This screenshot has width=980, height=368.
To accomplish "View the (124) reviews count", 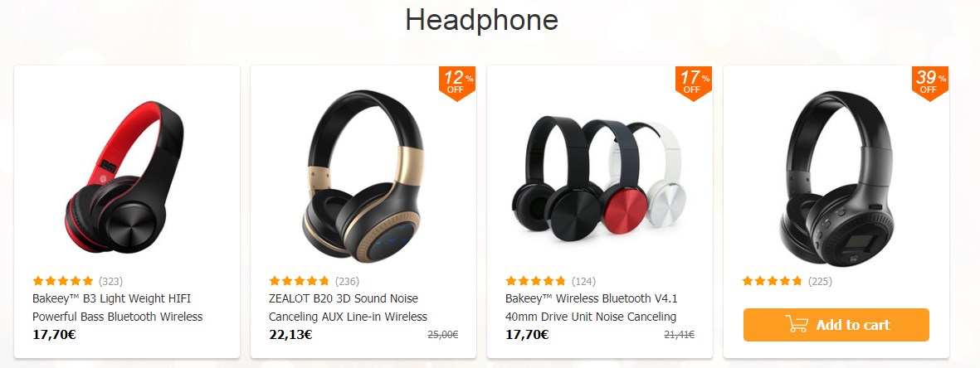I will click(x=583, y=281).
